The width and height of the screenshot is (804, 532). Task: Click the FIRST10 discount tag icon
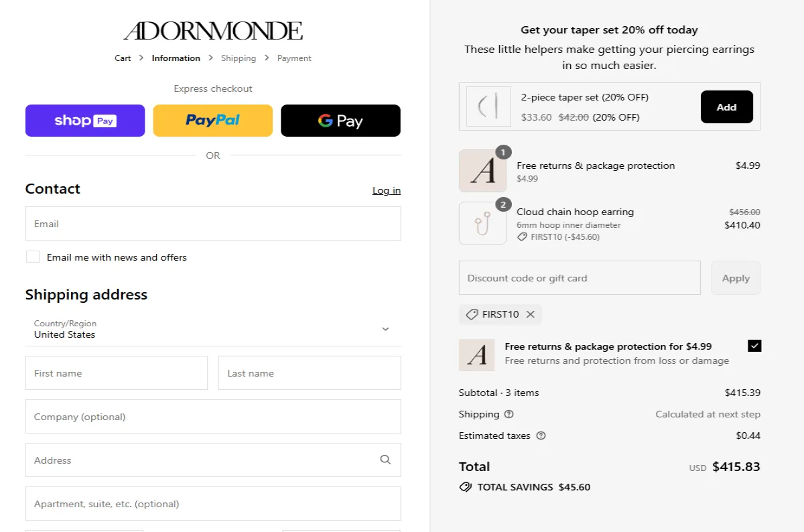click(x=471, y=314)
